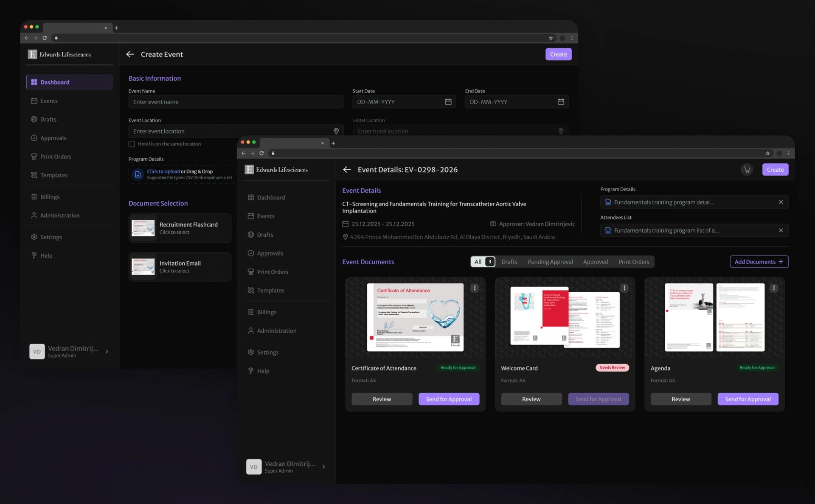Click the Event Name input field
Image resolution: width=815 pixels, height=504 pixels.
(236, 102)
